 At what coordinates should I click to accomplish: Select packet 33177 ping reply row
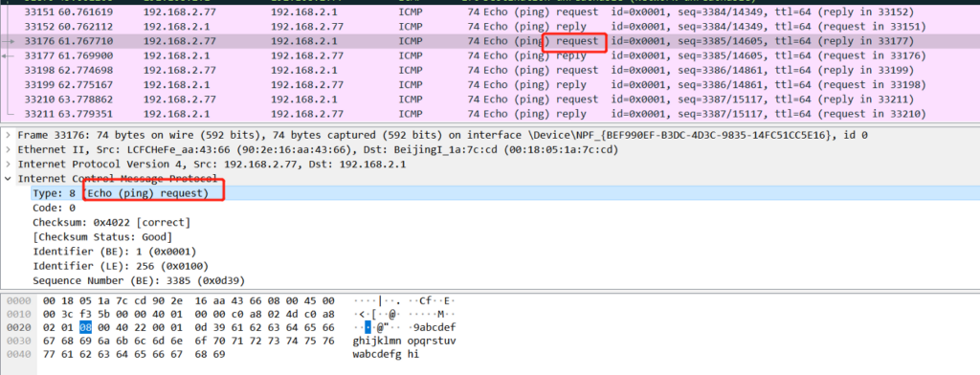(490, 55)
